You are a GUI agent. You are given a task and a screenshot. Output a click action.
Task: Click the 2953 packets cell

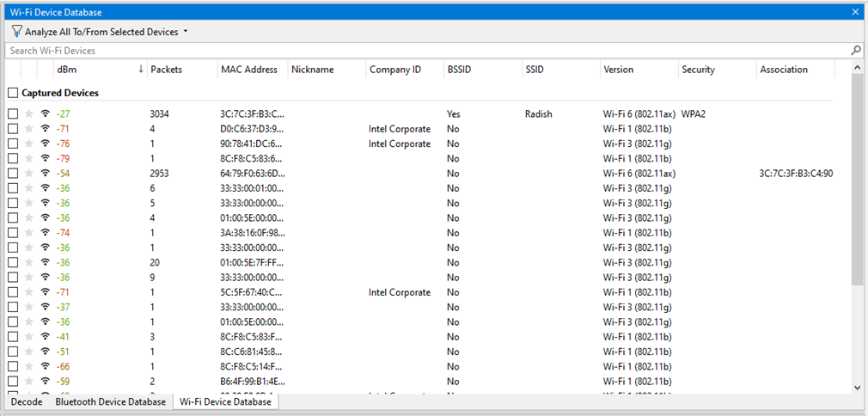tap(160, 174)
